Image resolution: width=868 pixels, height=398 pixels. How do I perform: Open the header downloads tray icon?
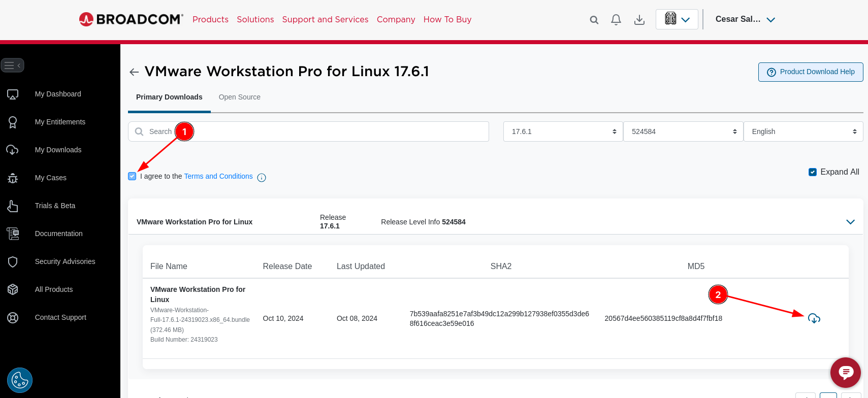coord(639,20)
